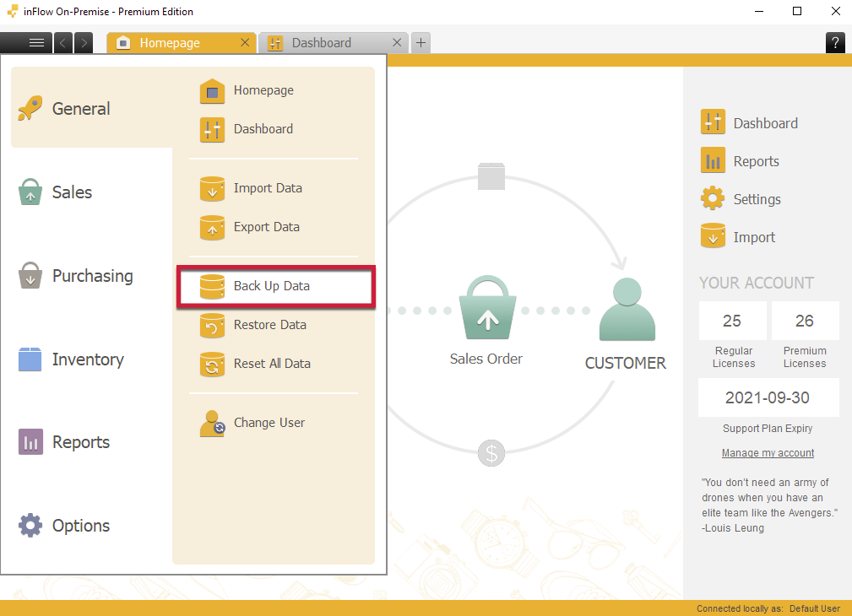Image resolution: width=852 pixels, height=616 pixels.
Task: Click the Restore Data icon
Action: 212,326
